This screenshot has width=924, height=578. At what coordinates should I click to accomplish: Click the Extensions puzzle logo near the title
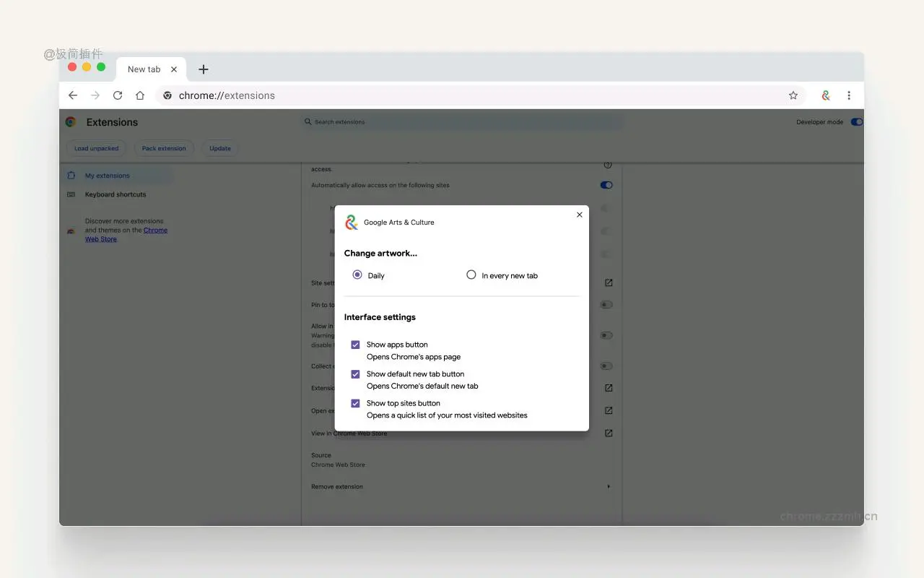70,121
